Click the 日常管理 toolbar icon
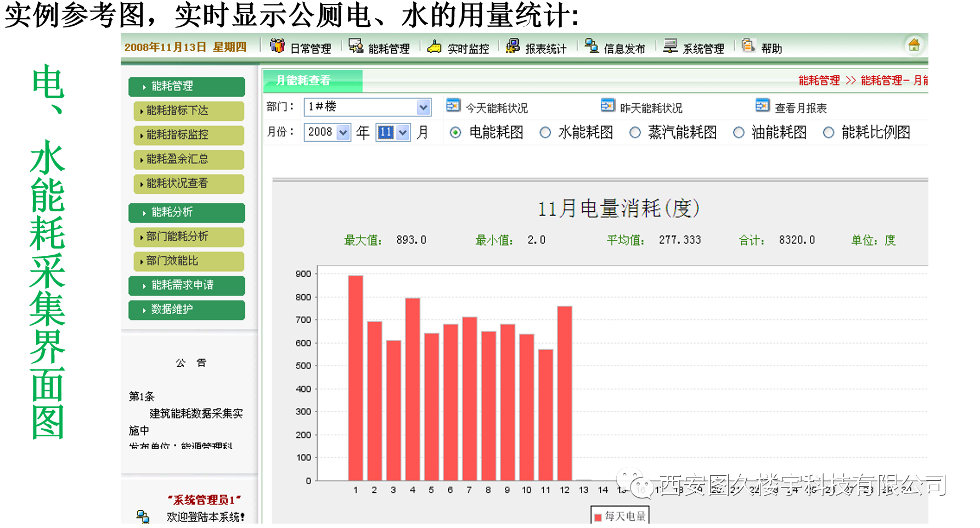 tap(278, 46)
